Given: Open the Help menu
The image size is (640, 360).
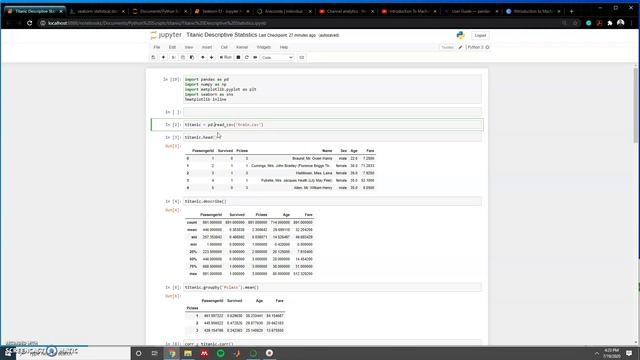Looking at the screenshot, I should (x=284, y=47).
